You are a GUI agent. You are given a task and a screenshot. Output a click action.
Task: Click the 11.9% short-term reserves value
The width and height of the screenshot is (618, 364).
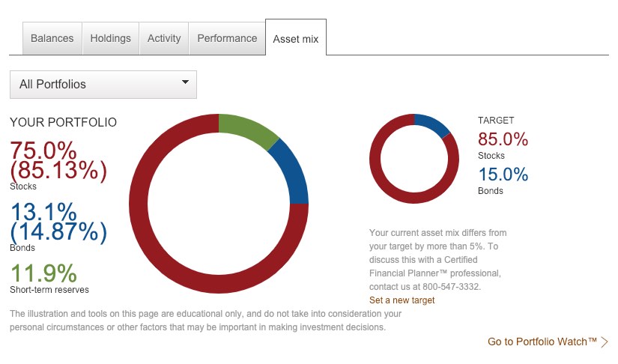point(43,273)
